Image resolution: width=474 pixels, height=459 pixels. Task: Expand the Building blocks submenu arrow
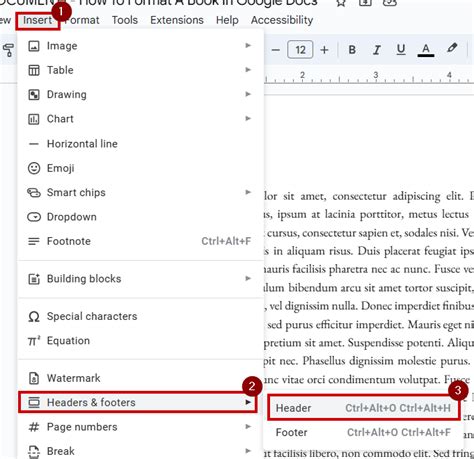point(248,278)
